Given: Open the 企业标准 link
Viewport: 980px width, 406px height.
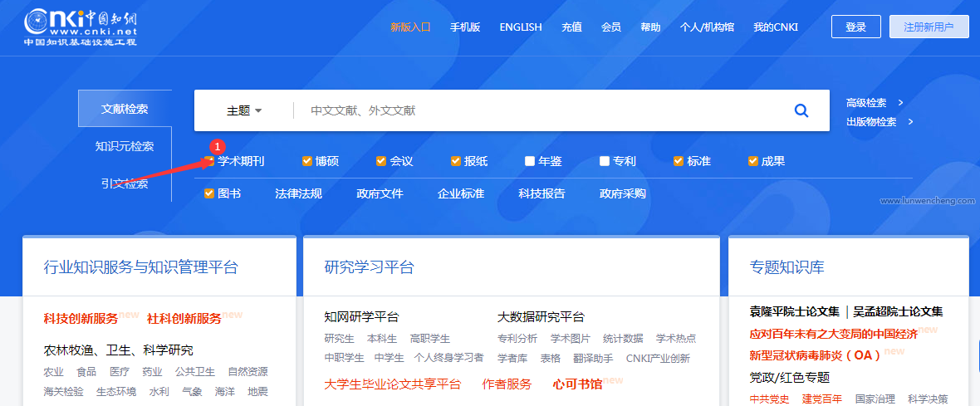Looking at the screenshot, I should (461, 193).
